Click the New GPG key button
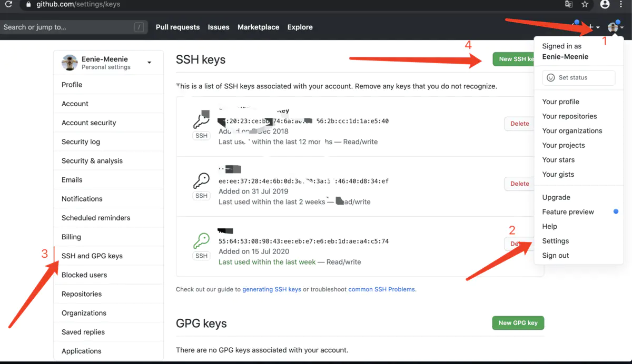The image size is (632, 364). [x=518, y=322]
